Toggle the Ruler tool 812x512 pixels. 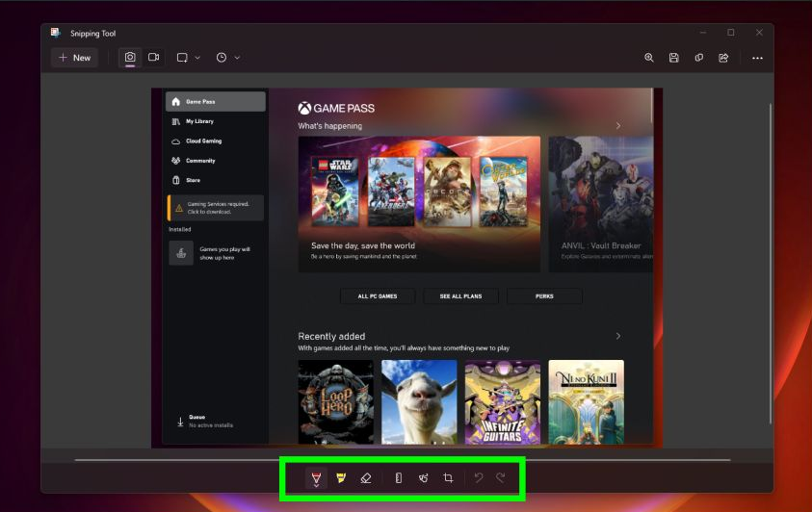pos(398,478)
